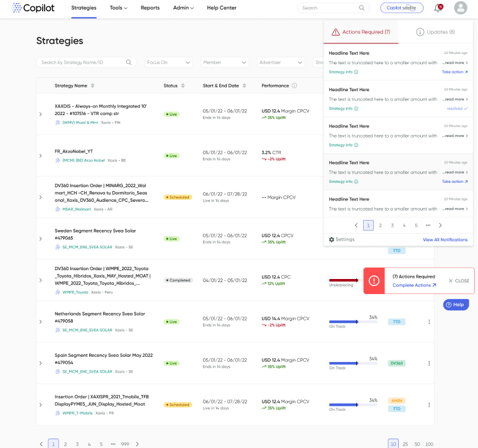Expand the FR_AkzoNobel_YT strategy row
Viewport: 478px width, 448px height.
click(41, 156)
